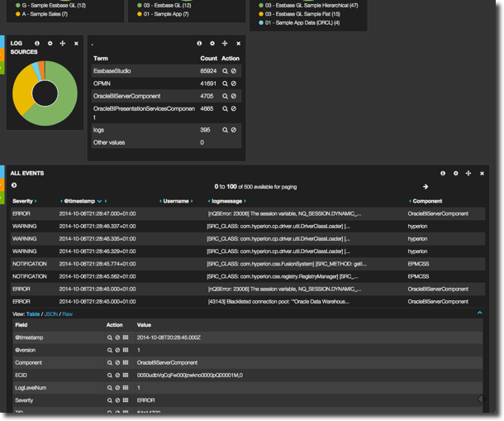Exclude the @timestamp field value
The image size is (504, 421).
[x=117, y=337]
